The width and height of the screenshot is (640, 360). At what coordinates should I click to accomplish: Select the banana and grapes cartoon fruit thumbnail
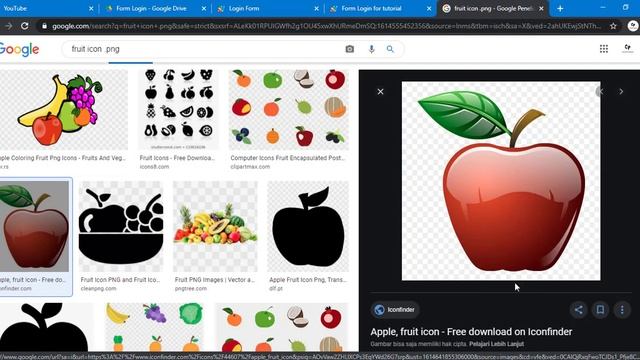coord(64,110)
